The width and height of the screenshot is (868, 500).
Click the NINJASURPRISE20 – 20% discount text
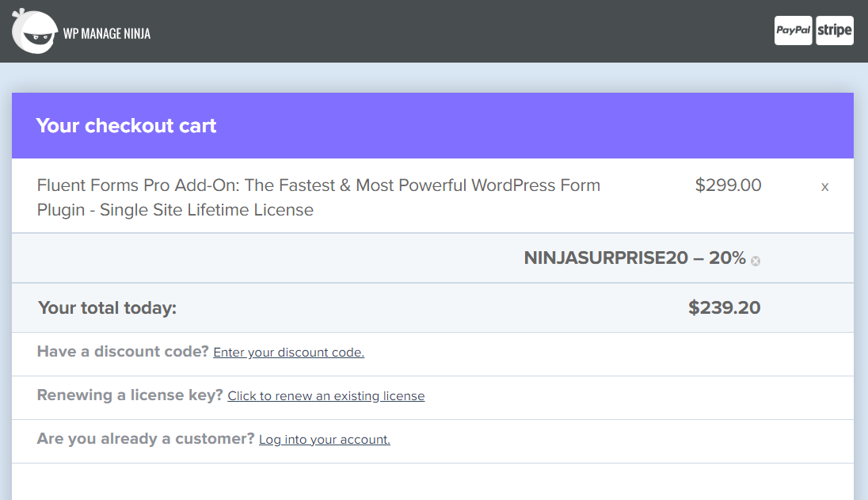click(x=635, y=258)
